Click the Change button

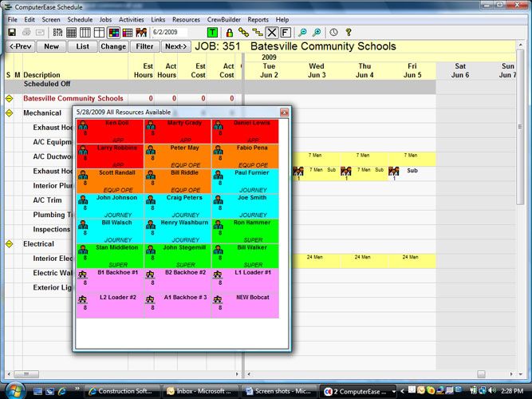tap(113, 46)
